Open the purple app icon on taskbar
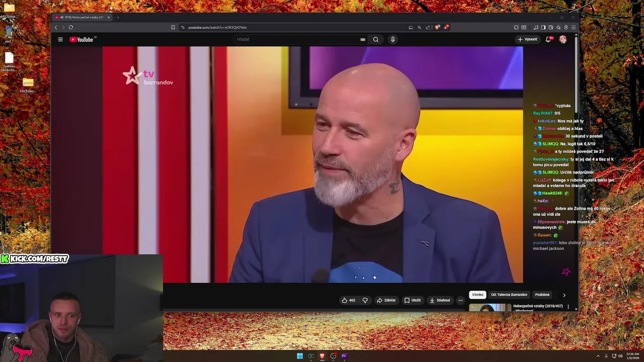 (x=344, y=356)
